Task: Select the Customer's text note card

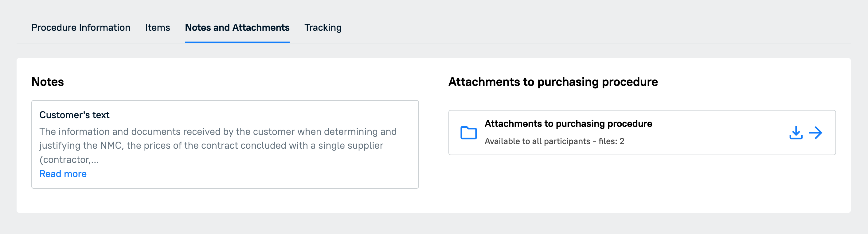Action: pos(225,144)
